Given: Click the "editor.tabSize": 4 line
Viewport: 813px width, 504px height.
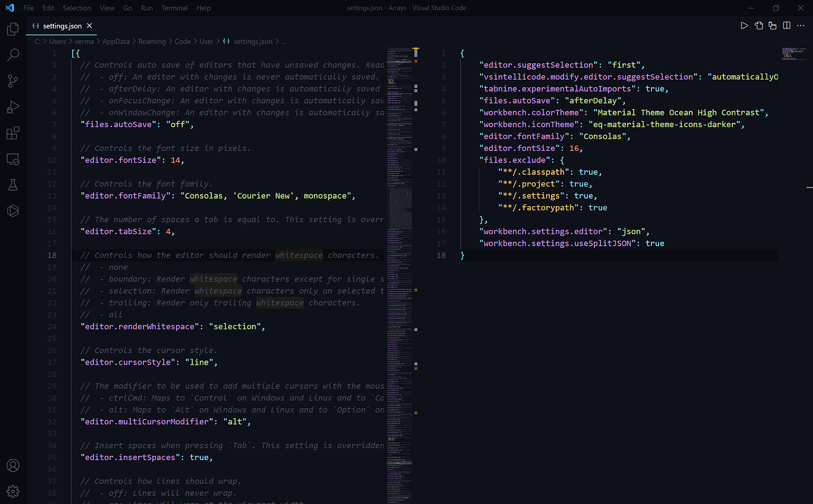Looking at the screenshot, I should point(127,231).
